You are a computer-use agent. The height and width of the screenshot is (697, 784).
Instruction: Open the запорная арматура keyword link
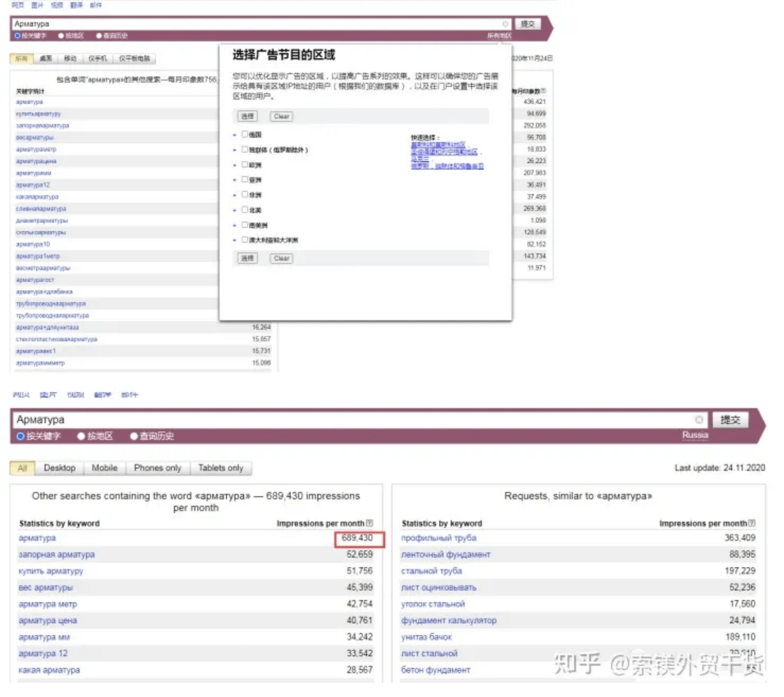pyautogui.click(x=57, y=555)
